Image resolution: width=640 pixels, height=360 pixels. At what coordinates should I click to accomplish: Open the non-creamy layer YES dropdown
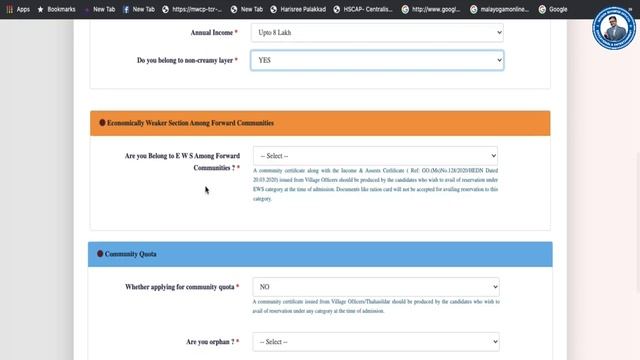click(377, 60)
